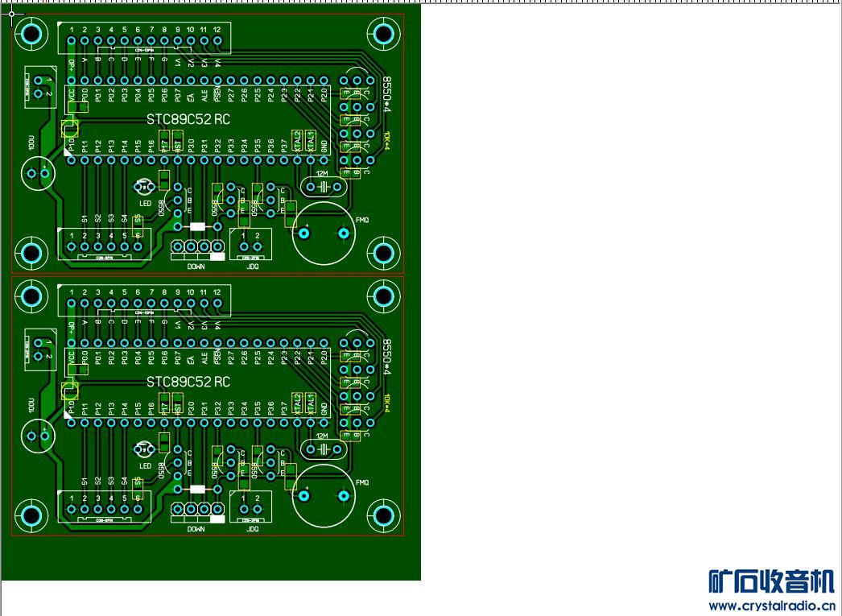Click the VCC pin label on upper board
This screenshot has width=842, height=616.
point(72,96)
